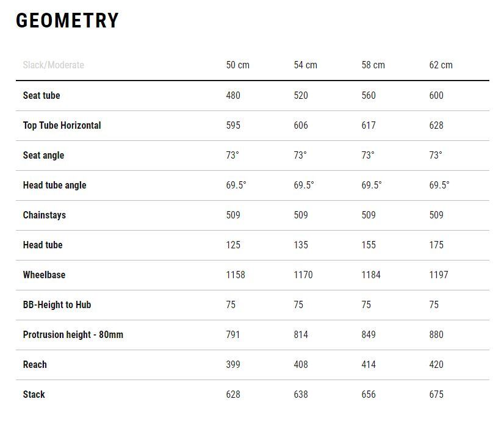Select Protrusion height - 80mm label
504x421 pixels.
coord(73,335)
